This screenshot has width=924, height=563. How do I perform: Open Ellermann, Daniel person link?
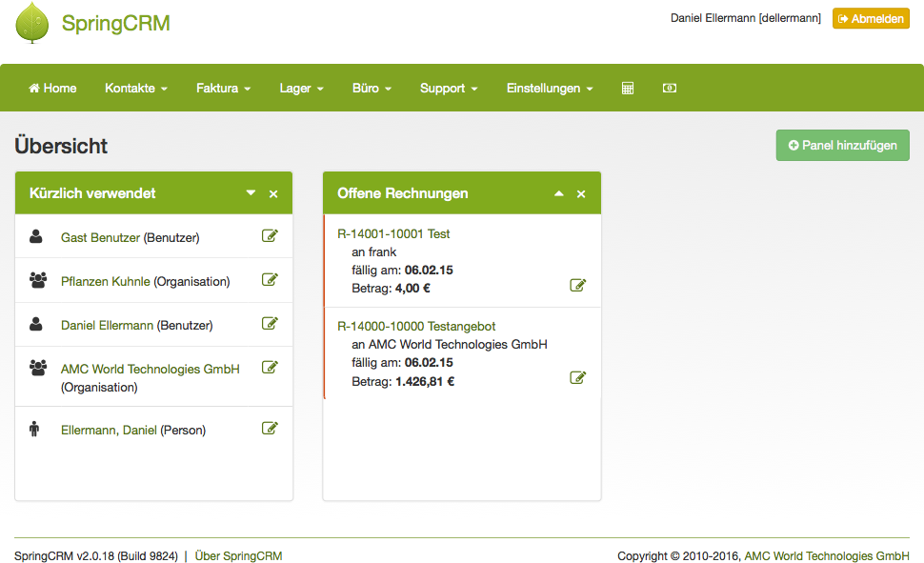click(109, 430)
